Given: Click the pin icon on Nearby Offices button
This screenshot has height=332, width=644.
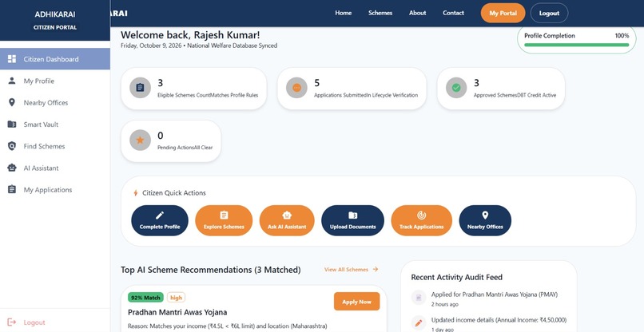Looking at the screenshot, I should point(485,215).
